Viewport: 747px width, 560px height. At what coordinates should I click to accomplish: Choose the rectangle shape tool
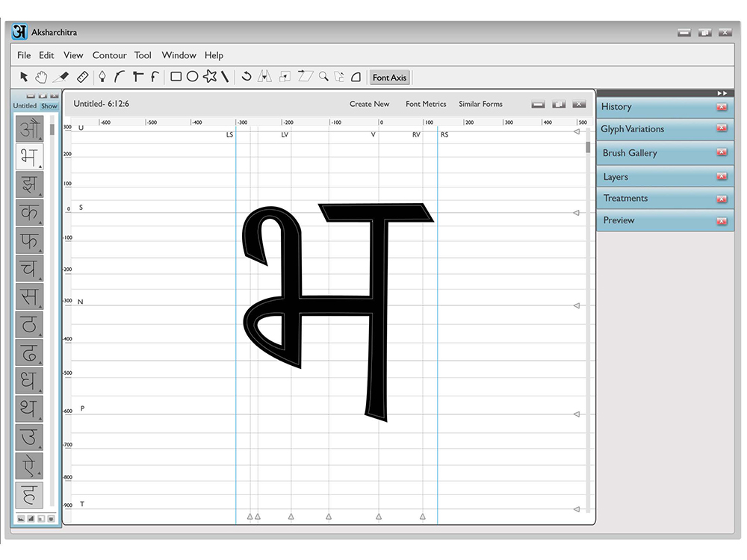[x=176, y=77]
